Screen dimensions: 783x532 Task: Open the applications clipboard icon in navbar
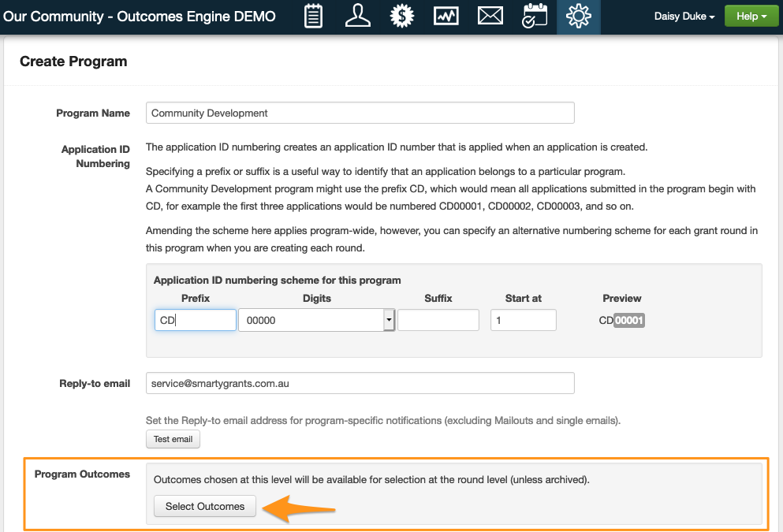click(314, 17)
